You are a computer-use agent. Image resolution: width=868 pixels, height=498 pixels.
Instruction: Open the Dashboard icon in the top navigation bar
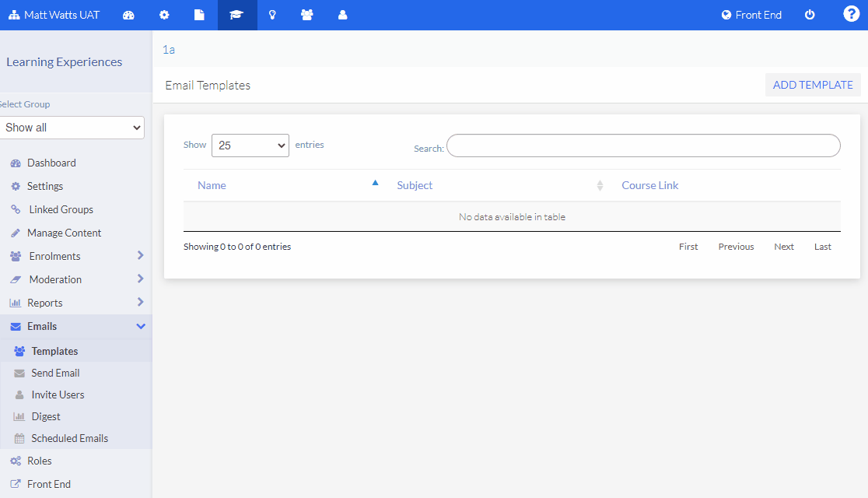coord(128,14)
